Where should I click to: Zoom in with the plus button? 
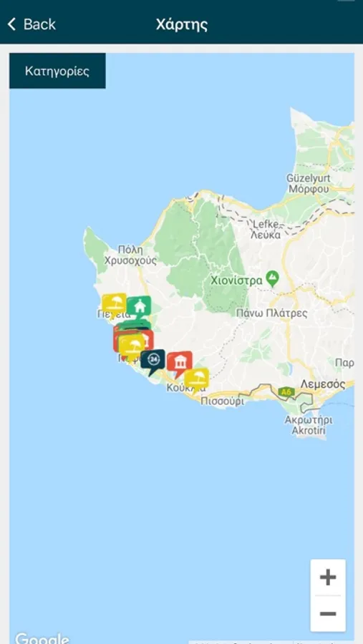(x=328, y=577)
